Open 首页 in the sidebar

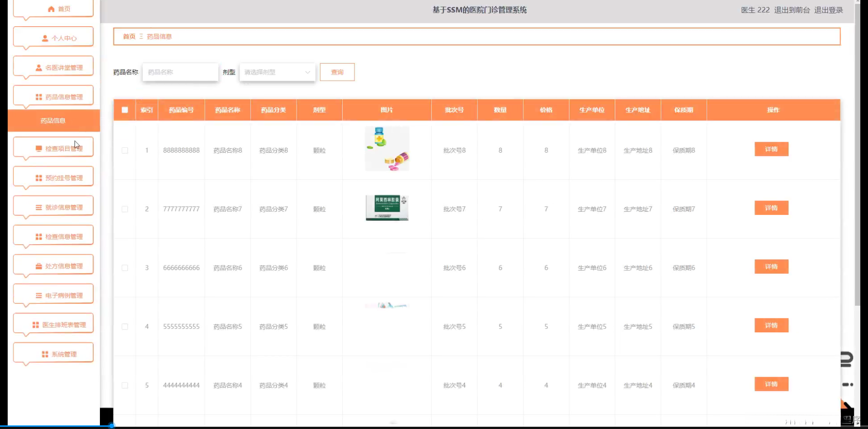pyautogui.click(x=53, y=9)
